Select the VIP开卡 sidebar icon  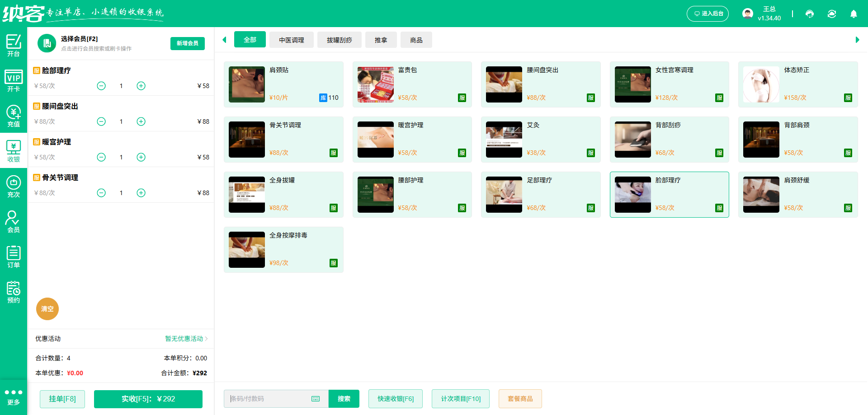tap(14, 80)
